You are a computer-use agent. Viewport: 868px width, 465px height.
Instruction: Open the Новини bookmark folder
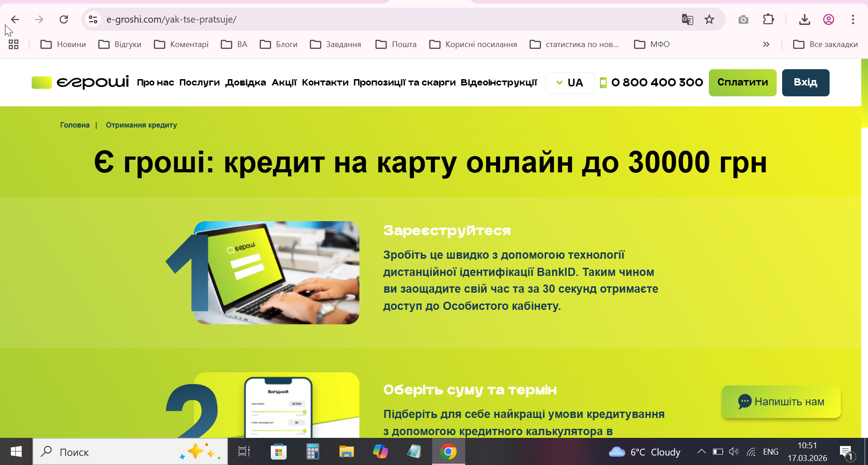[63, 44]
